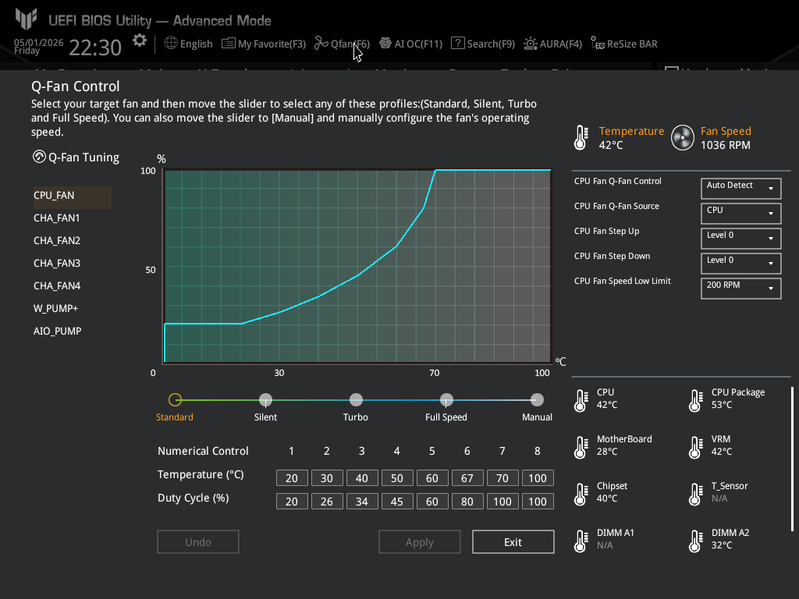This screenshot has width=799, height=599.
Task: Click the settings gear icon beside the clock
Action: (139, 41)
